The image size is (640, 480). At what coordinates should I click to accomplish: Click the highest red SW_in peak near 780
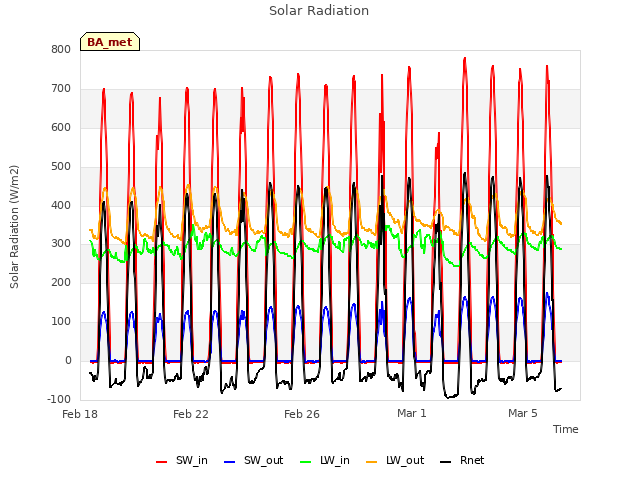(x=464, y=59)
